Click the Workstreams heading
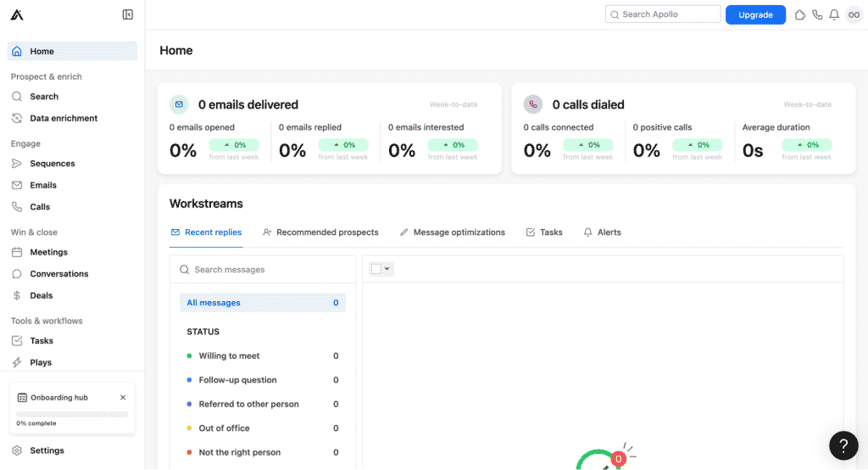The image size is (868, 470). point(206,204)
